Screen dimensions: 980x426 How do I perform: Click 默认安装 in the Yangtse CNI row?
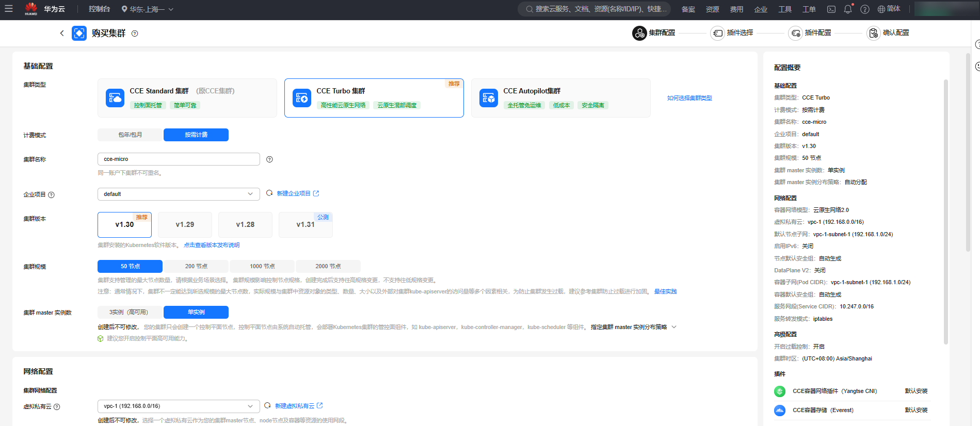point(916,391)
